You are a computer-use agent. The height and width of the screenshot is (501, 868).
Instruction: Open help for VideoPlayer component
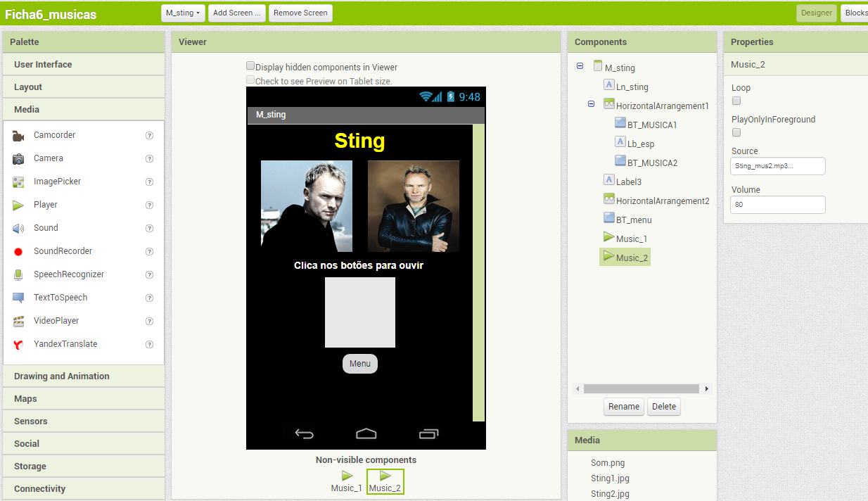coord(149,321)
